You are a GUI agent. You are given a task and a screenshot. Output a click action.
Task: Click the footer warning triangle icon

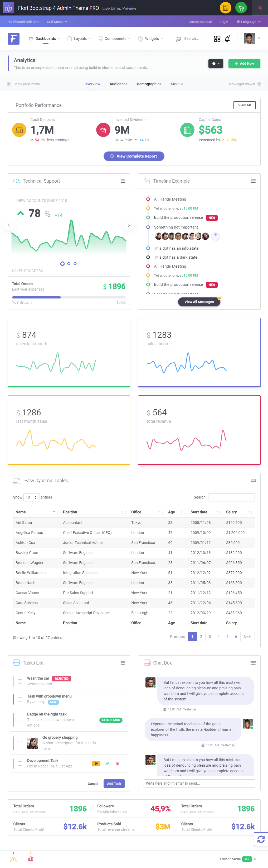pos(13,859)
